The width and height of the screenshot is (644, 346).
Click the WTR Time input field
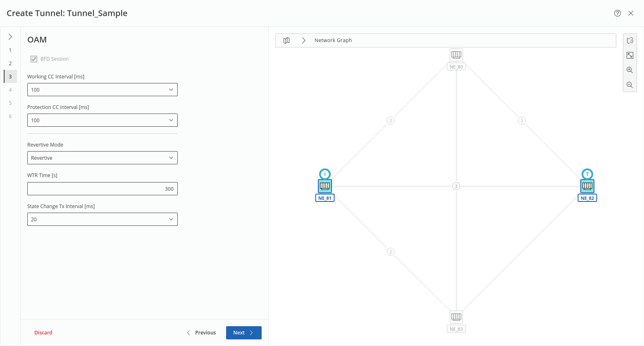(x=103, y=189)
